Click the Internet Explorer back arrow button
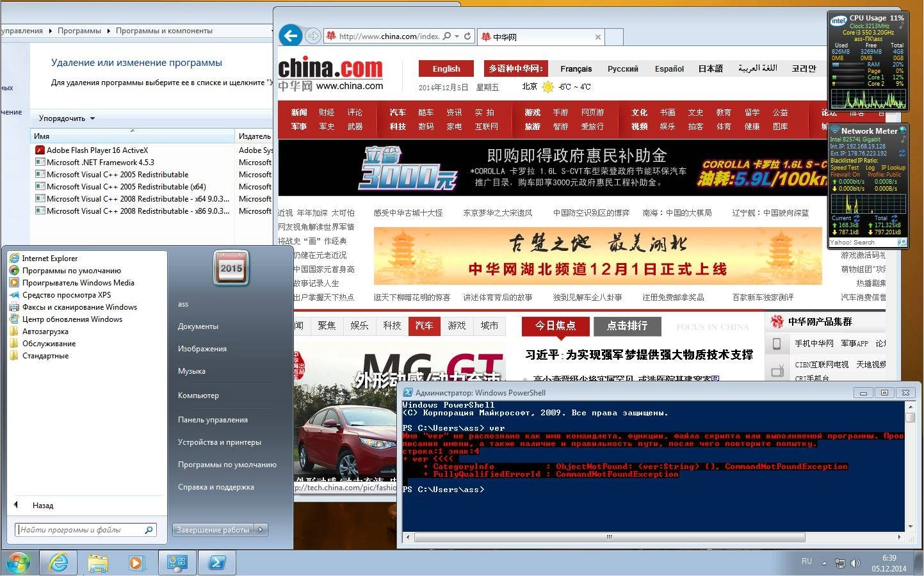Screen dimensions: 924x576 pyautogui.click(x=291, y=36)
